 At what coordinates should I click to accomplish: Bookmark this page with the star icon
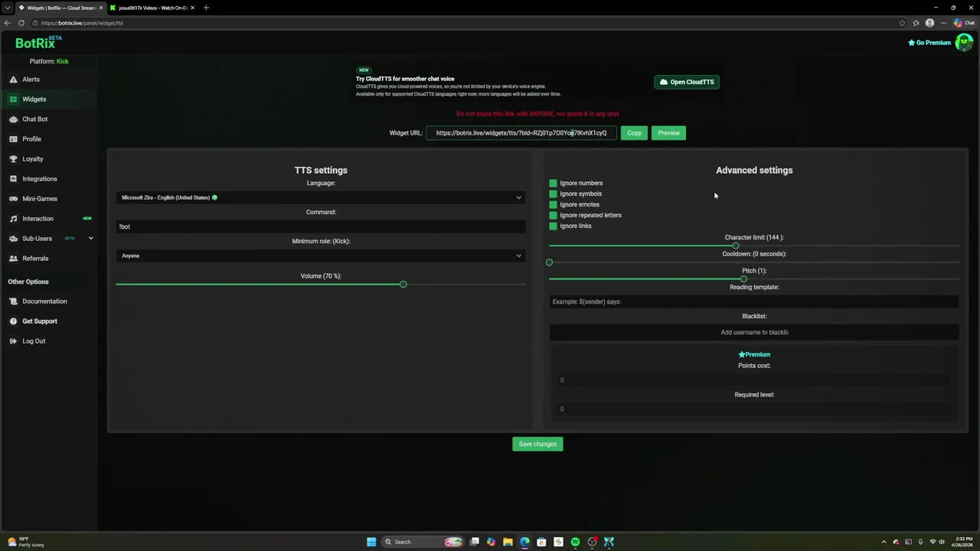coord(902,23)
